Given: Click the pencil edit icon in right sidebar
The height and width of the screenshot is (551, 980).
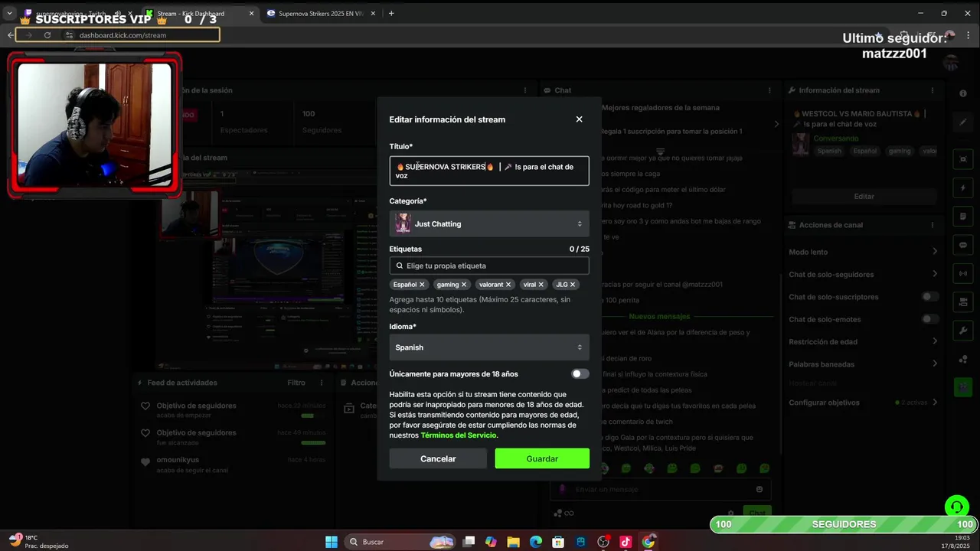Looking at the screenshot, I should pos(963,122).
